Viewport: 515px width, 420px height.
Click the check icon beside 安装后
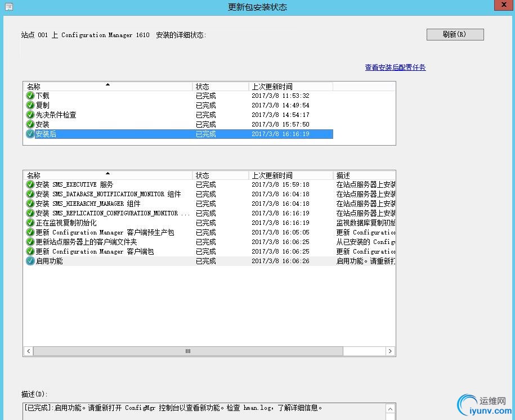[x=30, y=134]
